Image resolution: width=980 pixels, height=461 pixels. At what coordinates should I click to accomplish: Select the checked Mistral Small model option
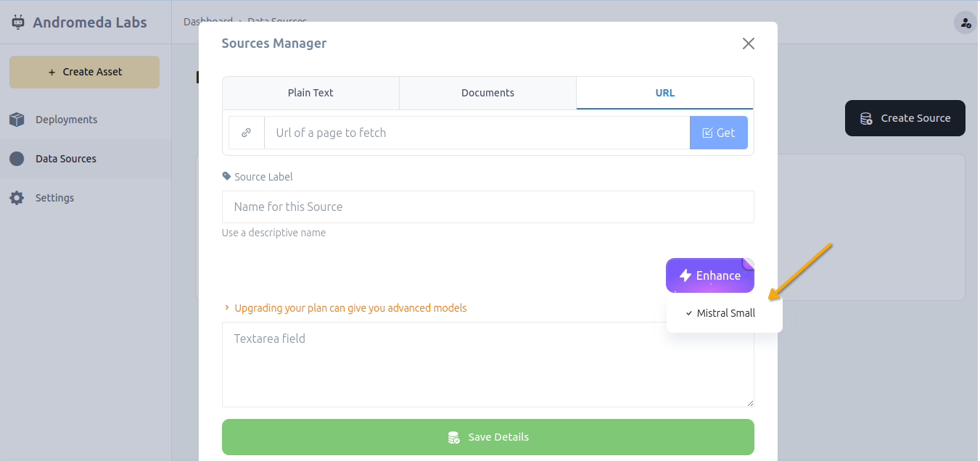(x=725, y=313)
